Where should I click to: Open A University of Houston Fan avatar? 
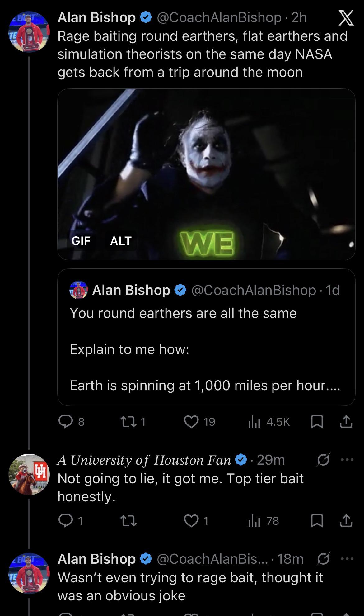coord(29,474)
